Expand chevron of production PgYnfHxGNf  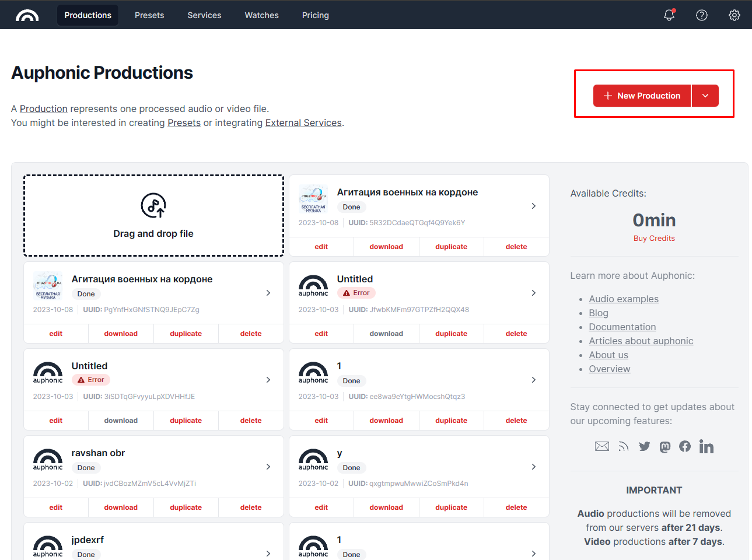tap(268, 293)
